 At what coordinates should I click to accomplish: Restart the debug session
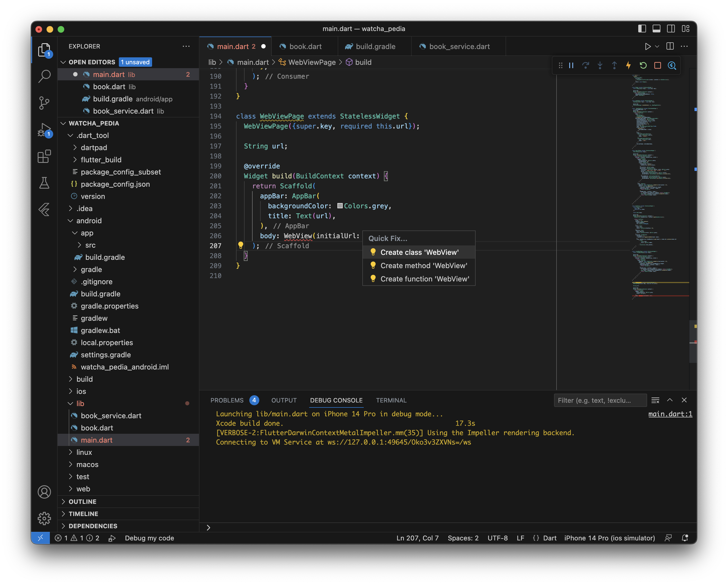pos(643,65)
